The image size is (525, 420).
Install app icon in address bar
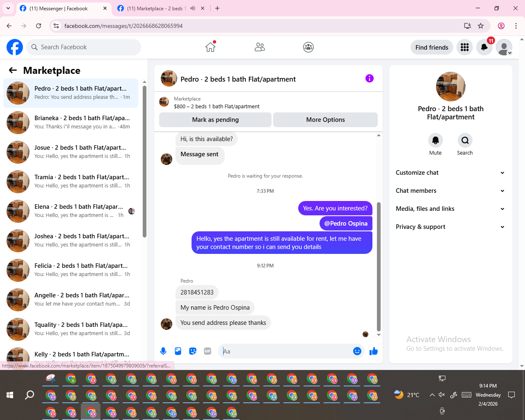point(468,26)
